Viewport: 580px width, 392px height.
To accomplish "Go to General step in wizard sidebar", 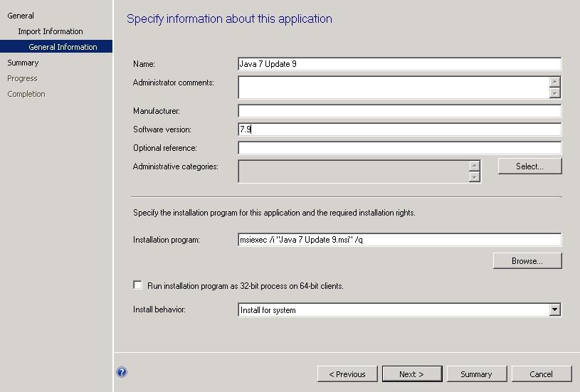I will 21,16.
